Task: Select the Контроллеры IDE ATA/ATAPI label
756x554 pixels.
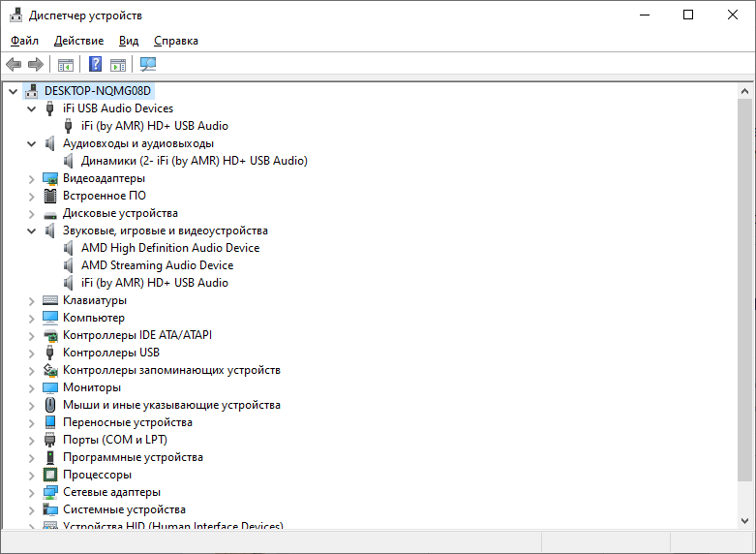Action: pos(137,335)
